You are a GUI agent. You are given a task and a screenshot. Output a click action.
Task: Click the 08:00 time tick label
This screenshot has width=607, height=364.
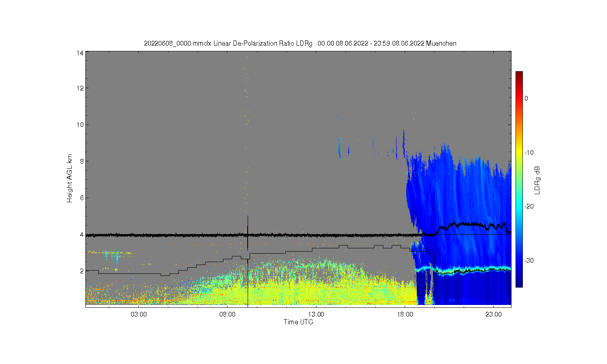pyautogui.click(x=228, y=314)
